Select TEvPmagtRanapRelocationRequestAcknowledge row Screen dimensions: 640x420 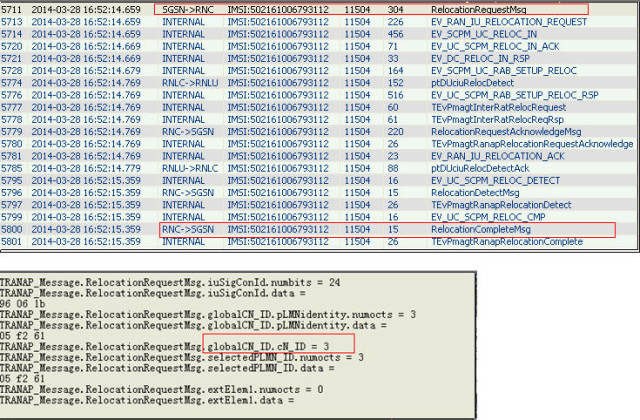(319, 144)
